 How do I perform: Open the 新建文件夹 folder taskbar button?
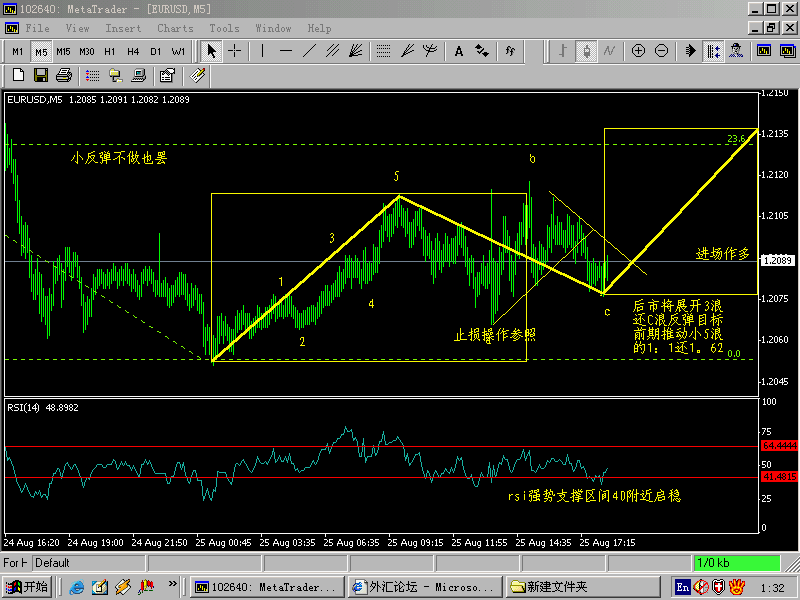coord(582,587)
